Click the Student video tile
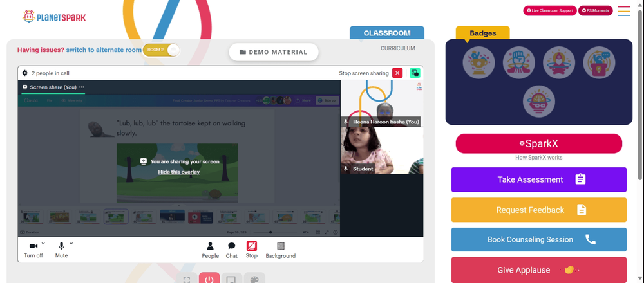The width and height of the screenshot is (644, 283). coord(381,151)
